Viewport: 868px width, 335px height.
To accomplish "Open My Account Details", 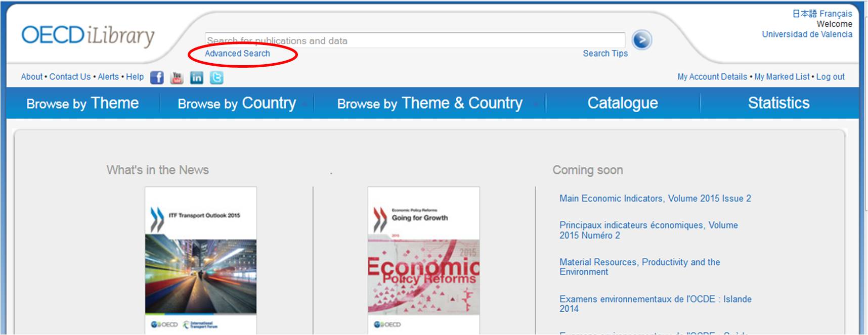I will click(x=712, y=77).
